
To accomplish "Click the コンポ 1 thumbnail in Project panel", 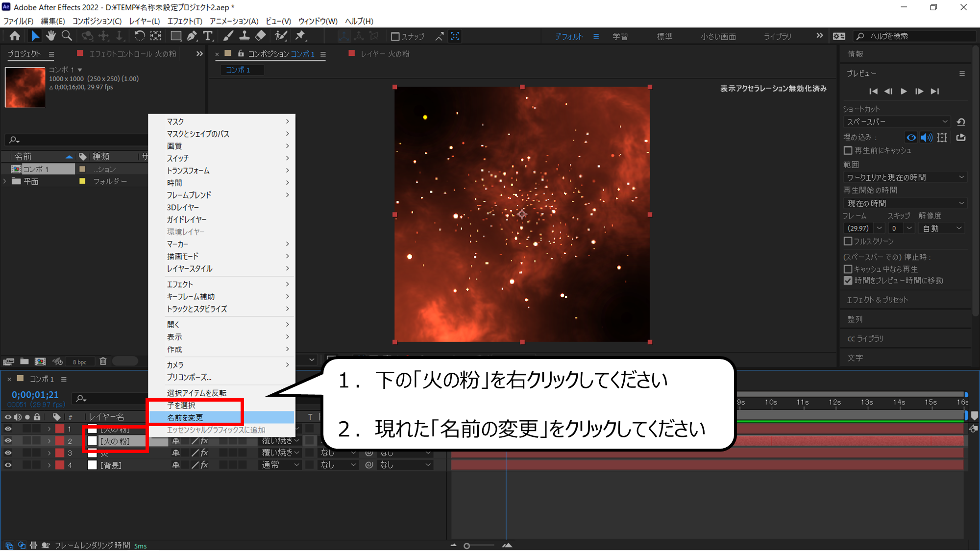I will pyautogui.click(x=25, y=87).
